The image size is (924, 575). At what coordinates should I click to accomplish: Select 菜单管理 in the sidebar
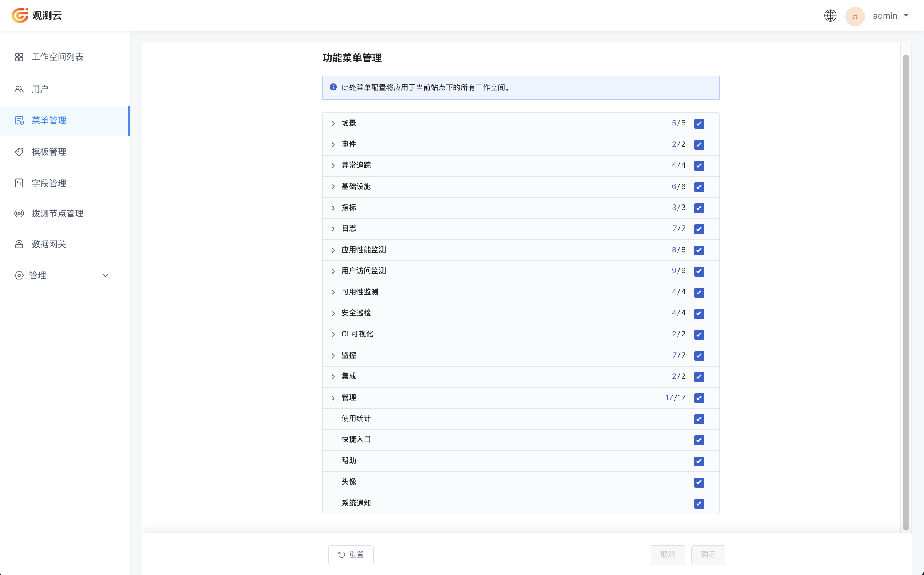[64, 121]
